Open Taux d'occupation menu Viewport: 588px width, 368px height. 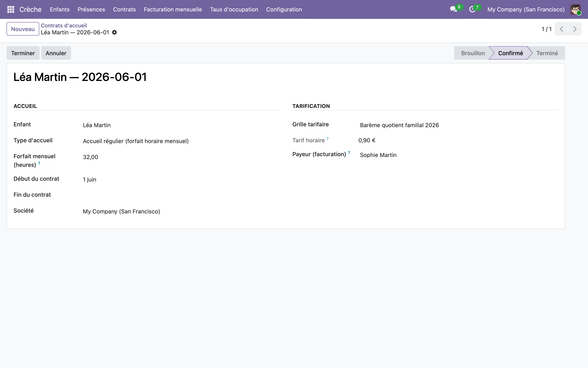coord(234,9)
